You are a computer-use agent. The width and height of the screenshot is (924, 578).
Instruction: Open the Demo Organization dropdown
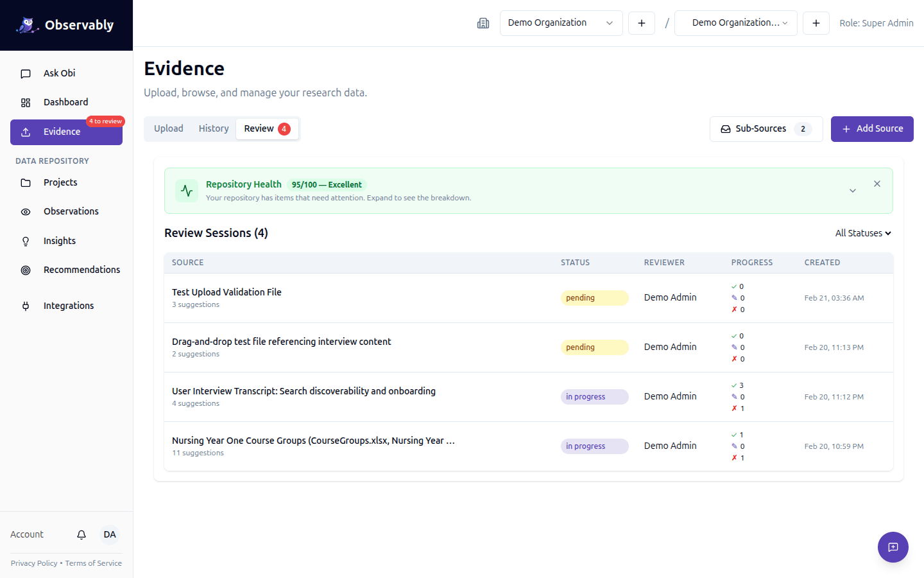[x=560, y=22]
